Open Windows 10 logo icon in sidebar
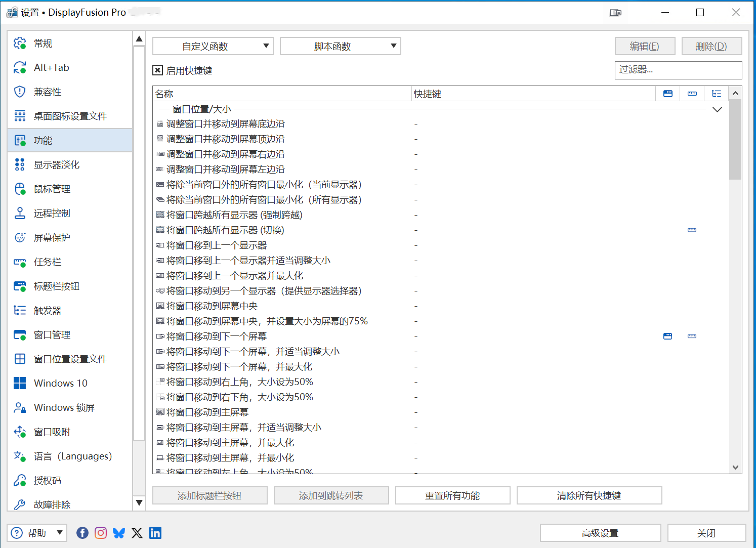 (20, 384)
